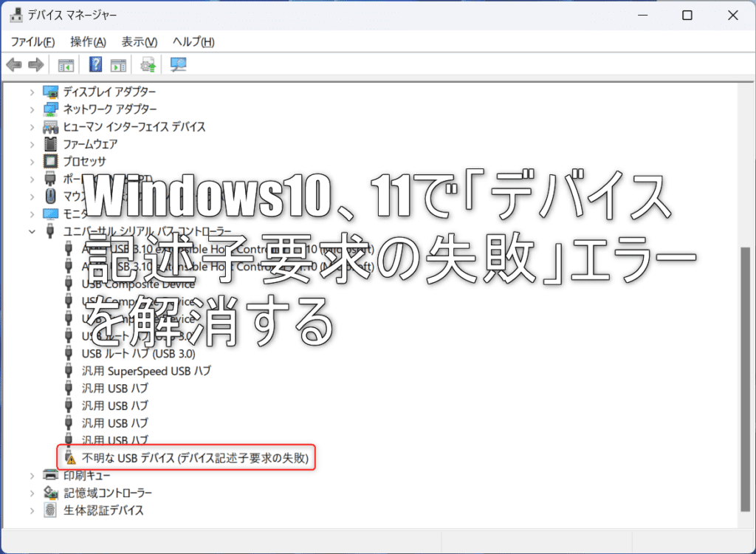Expand ネットワーク アダプター node
The height and width of the screenshot is (554, 756).
(32, 109)
